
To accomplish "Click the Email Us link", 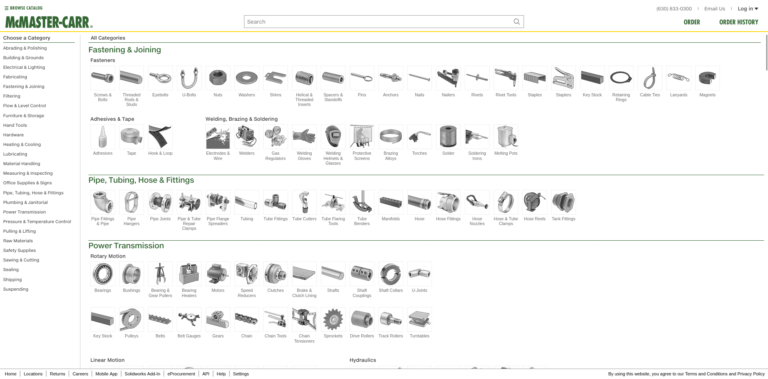I will pos(715,9).
